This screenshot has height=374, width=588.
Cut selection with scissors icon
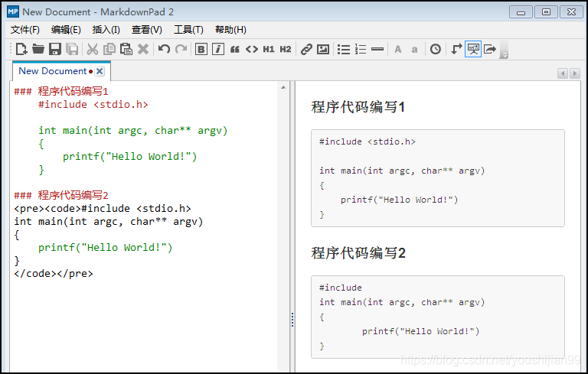92,49
